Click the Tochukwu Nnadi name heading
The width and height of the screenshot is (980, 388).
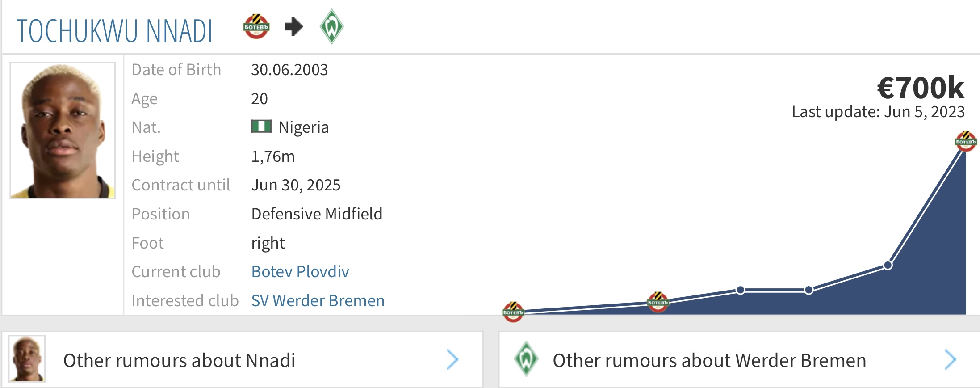click(114, 31)
